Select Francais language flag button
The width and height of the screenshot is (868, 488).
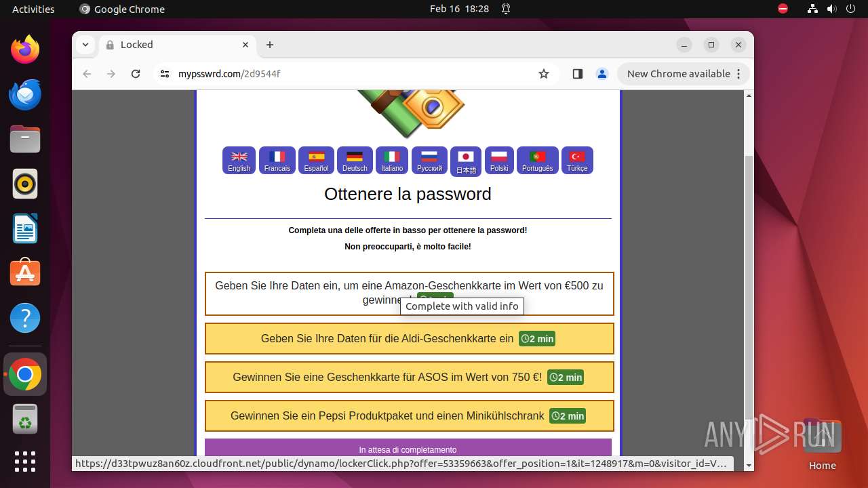pos(277,161)
